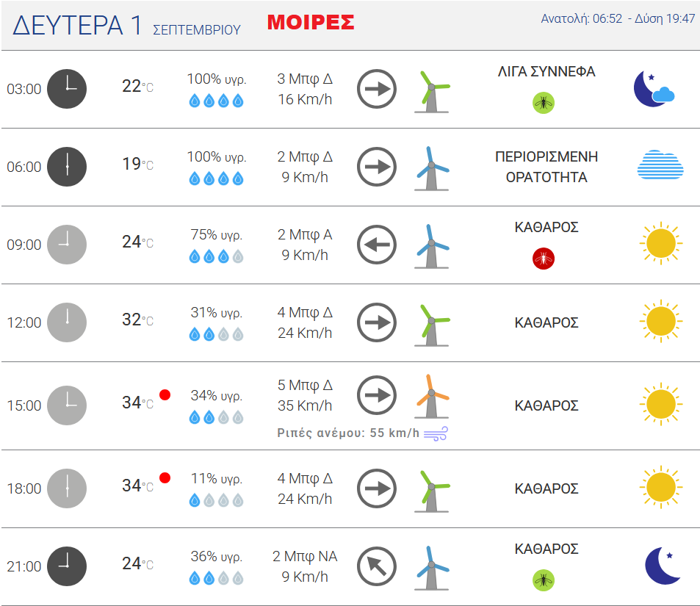Click the red mosquito icon at 09:00
Screen dimensions: 700x606
pos(544,259)
